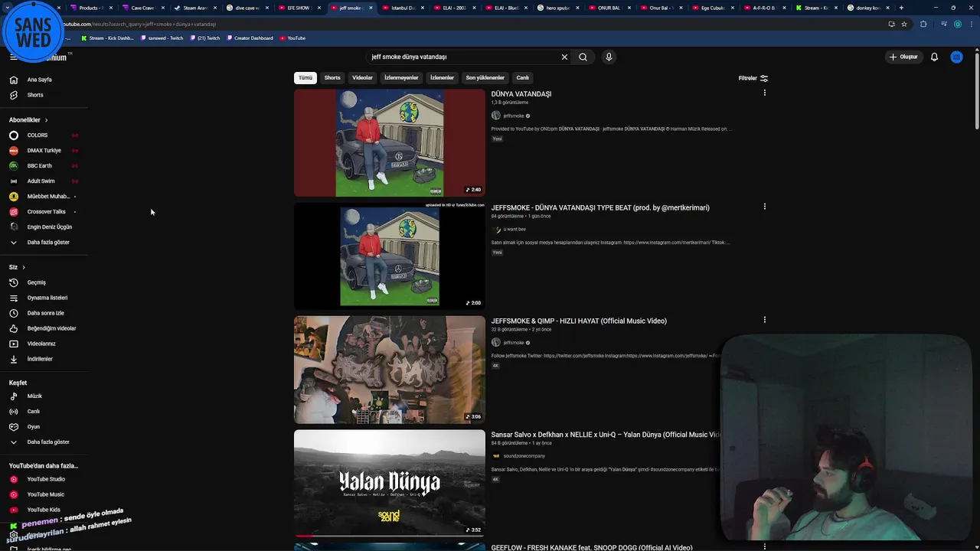This screenshot has height=551, width=980.
Task: Clear the search query with X
Action: pyautogui.click(x=564, y=57)
